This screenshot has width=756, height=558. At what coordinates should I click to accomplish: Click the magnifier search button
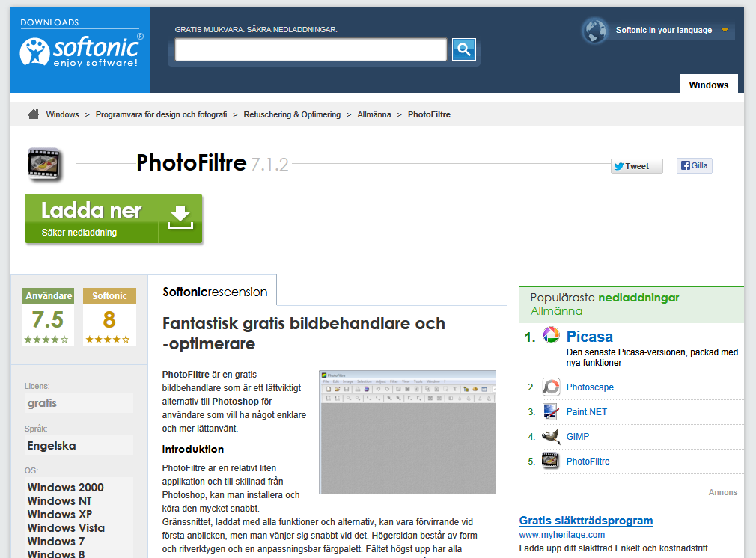pos(464,49)
